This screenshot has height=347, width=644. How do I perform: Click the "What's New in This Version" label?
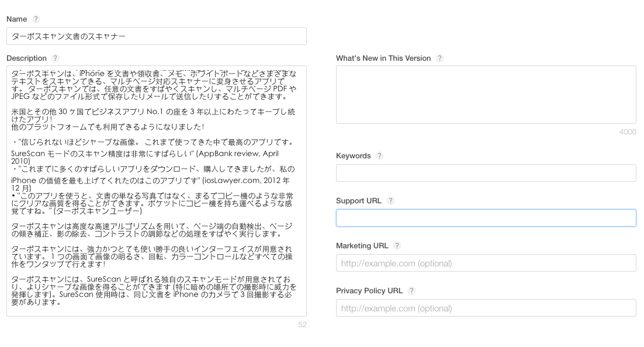[383, 58]
